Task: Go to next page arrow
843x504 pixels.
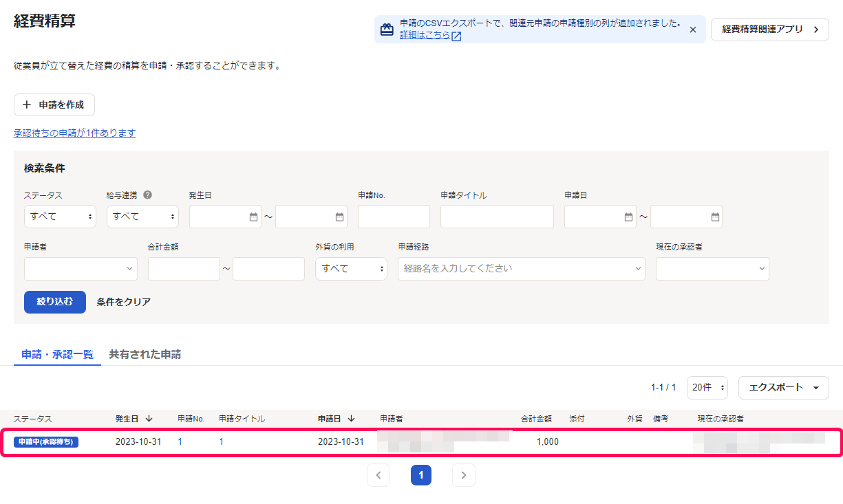Action: pos(464,475)
